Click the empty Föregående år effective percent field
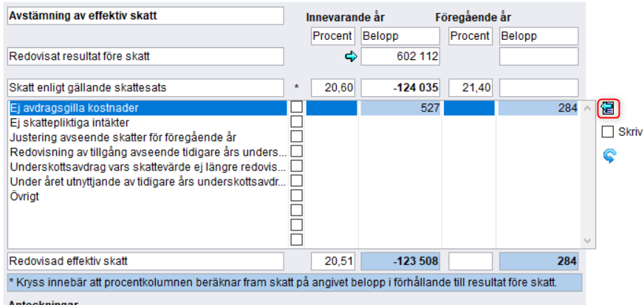 coord(470,261)
